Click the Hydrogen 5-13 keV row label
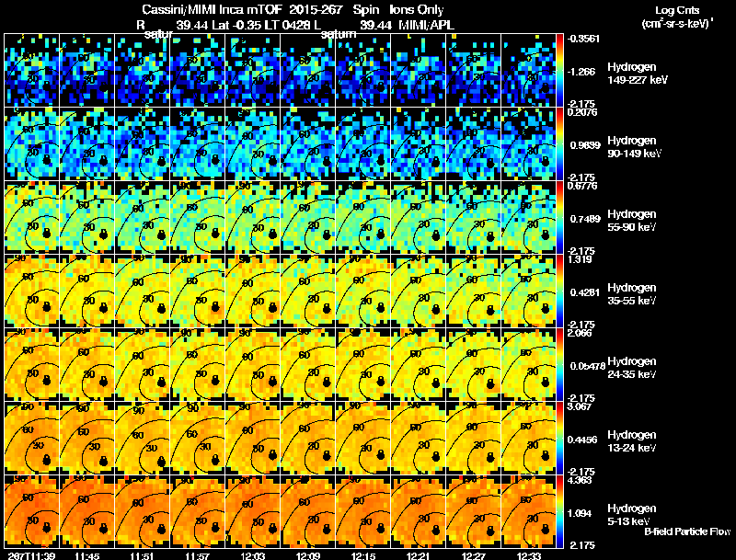This screenshot has width=736, height=560. click(632, 515)
